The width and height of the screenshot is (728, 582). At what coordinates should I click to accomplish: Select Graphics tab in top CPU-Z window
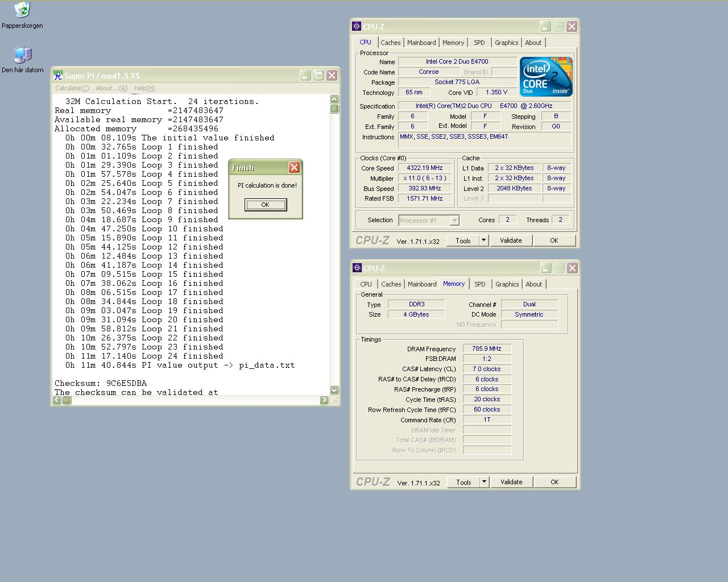click(506, 43)
